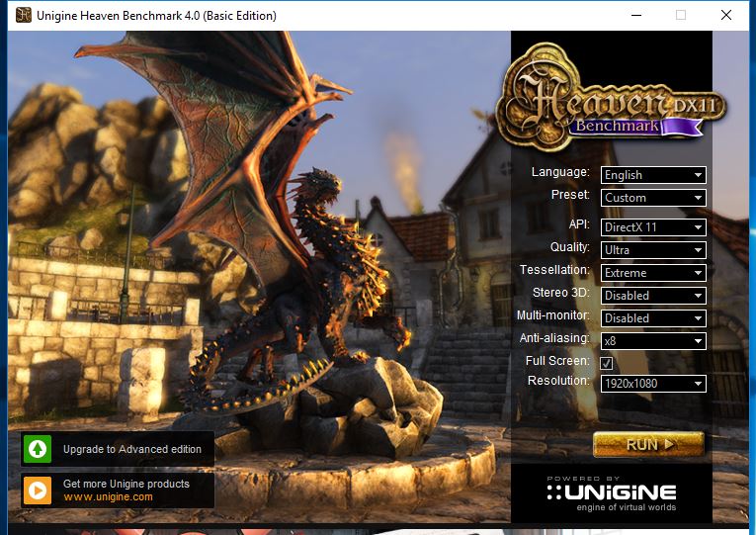Click the Stereo 3D label
756x535 pixels.
[x=561, y=293]
